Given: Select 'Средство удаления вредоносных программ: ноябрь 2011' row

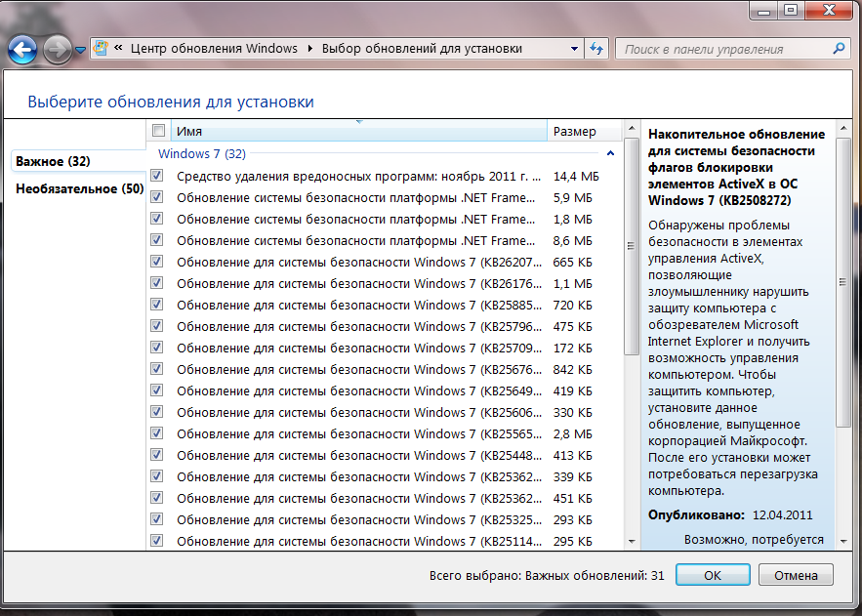Looking at the screenshot, I should [x=385, y=176].
